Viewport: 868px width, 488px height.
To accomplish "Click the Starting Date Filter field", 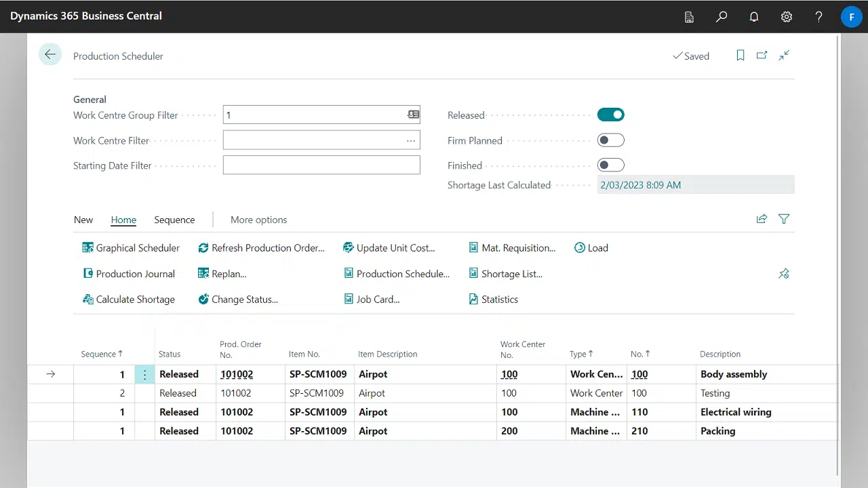I will (321, 165).
